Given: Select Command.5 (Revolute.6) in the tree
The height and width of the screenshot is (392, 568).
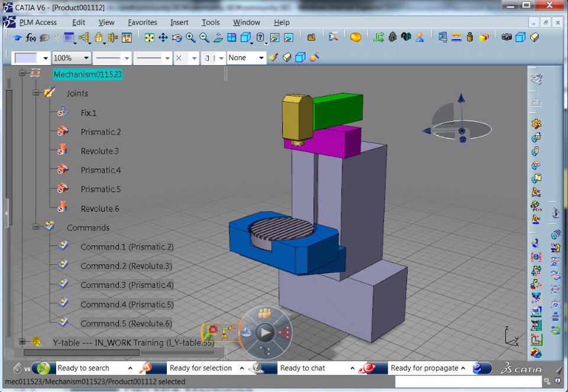Looking at the screenshot, I should (x=126, y=323).
